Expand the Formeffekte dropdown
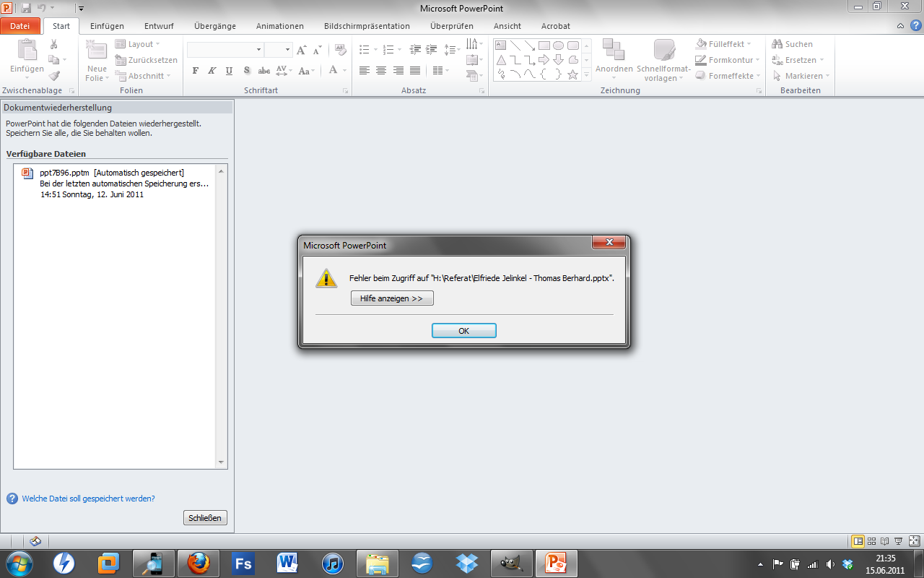 coord(728,76)
